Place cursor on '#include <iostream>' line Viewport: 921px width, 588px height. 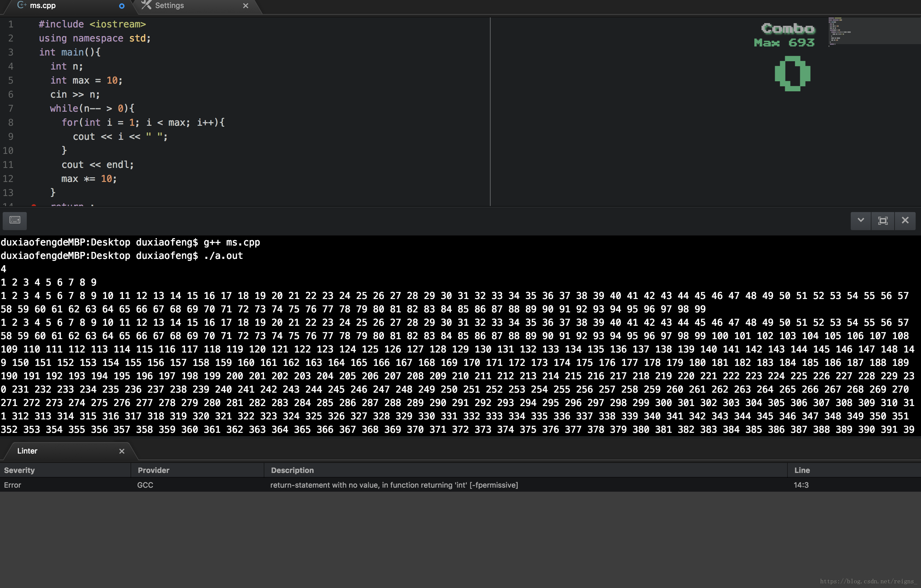[x=92, y=24]
